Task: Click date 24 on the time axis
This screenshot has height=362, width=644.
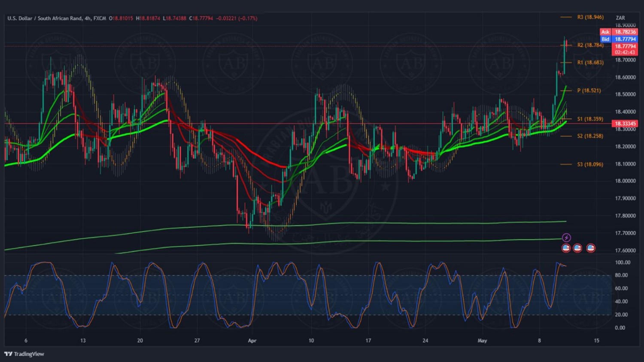Action: click(425, 341)
